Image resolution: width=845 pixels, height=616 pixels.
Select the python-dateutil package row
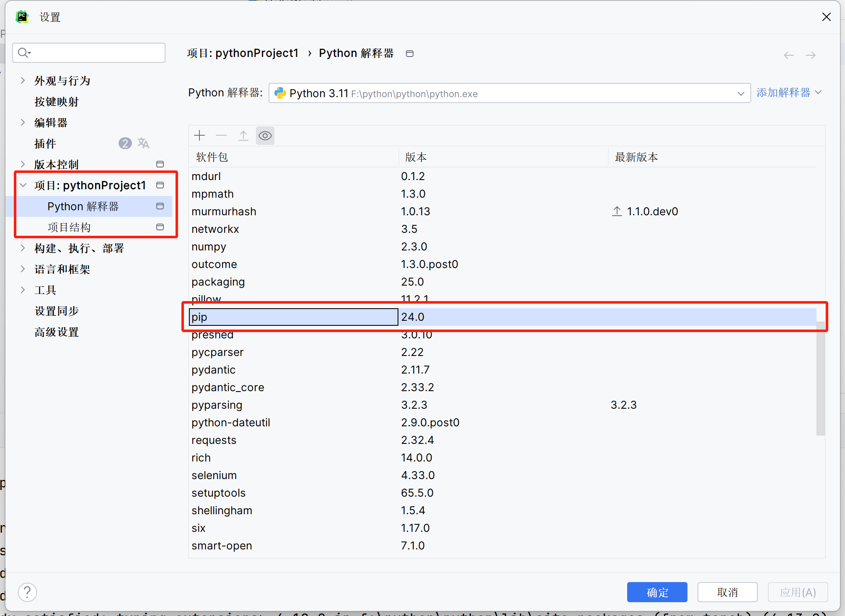(x=503, y=422)
